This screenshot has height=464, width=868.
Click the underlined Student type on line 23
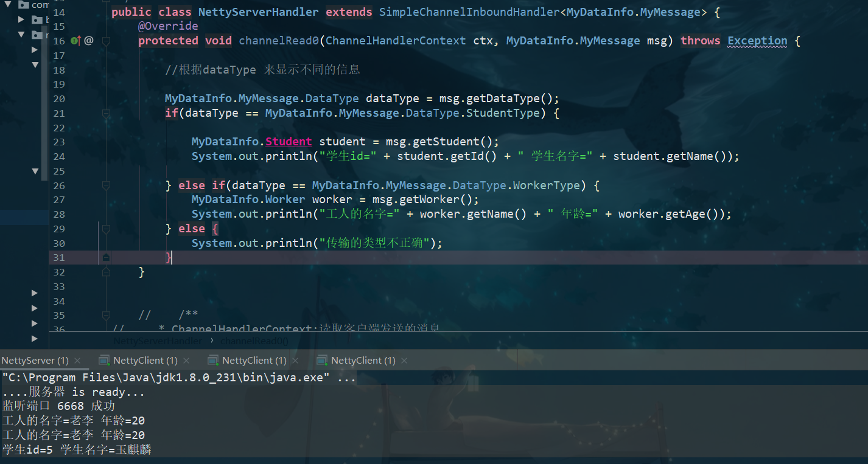click(x=289, y=142)
